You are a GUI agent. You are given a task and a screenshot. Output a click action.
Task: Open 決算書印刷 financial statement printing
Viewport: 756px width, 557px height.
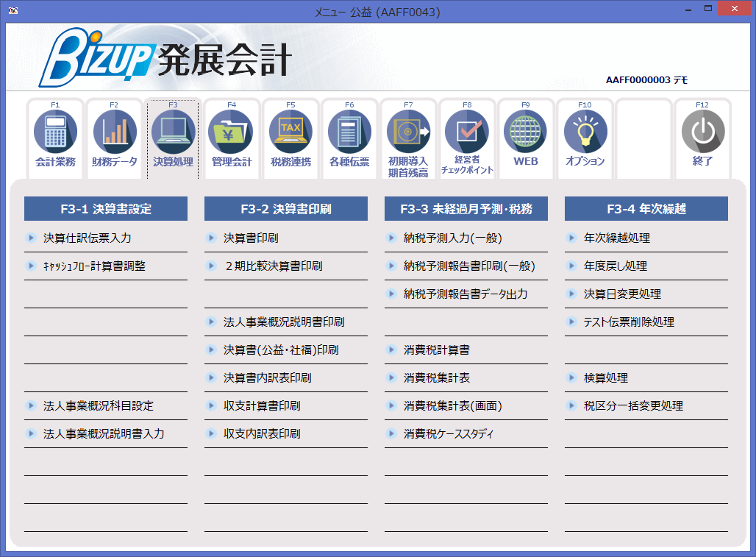[249, 238]
